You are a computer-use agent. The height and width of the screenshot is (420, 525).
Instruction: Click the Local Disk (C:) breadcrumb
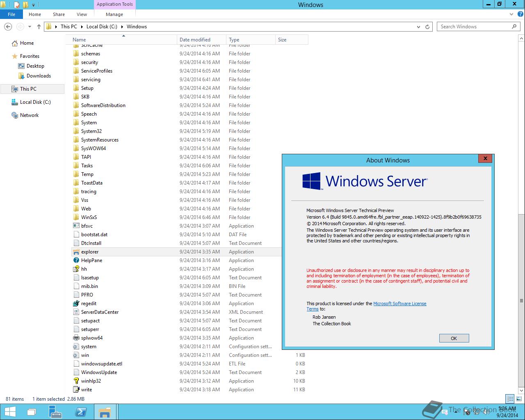coord(102,27)
